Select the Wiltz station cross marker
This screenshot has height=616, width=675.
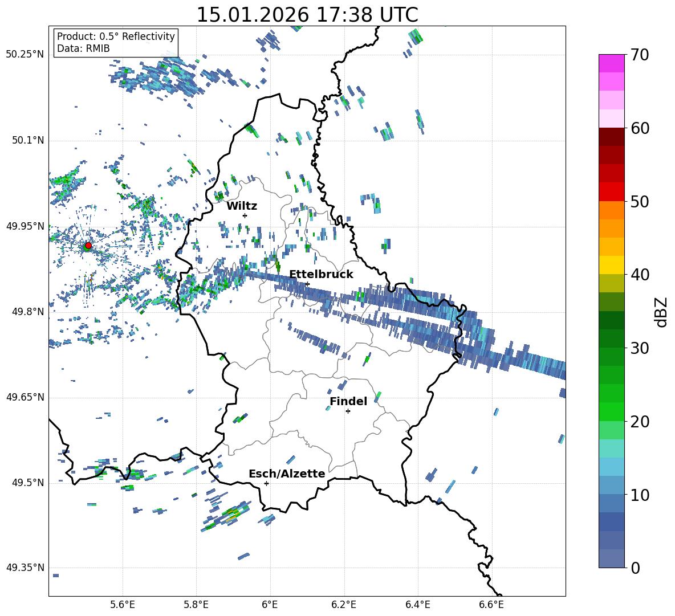pyautogui.click(x=245, y=215)
